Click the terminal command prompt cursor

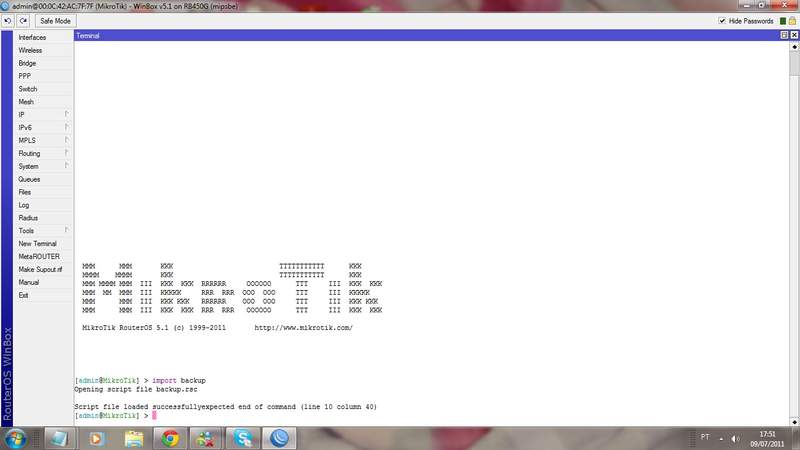pyautogui.click(x=154, y=415)
